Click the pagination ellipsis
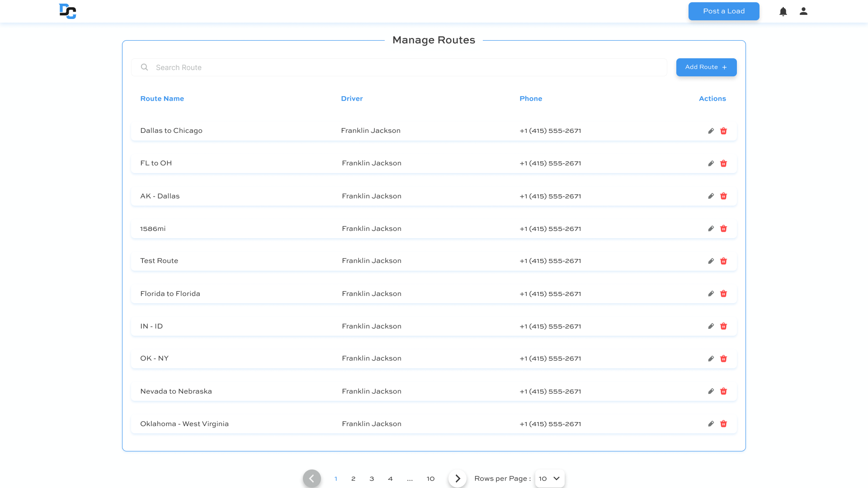Image resolution: width=868 pixels, height=488 pixels. pyautogui.click(x=410, y=479)
